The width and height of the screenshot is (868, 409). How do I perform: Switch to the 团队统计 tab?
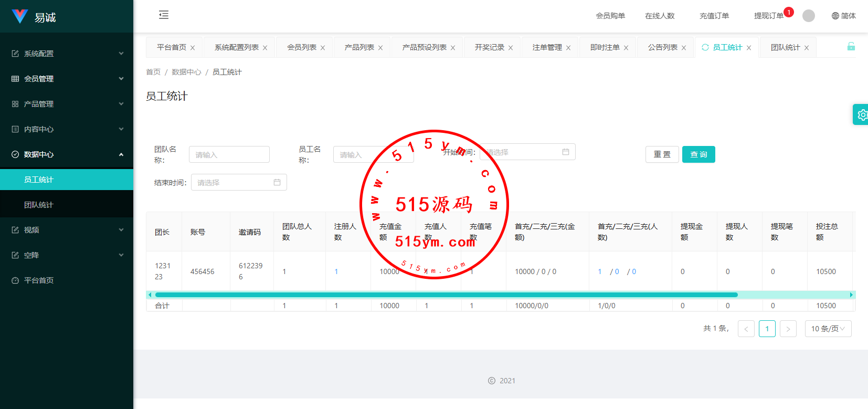point(785,47)
